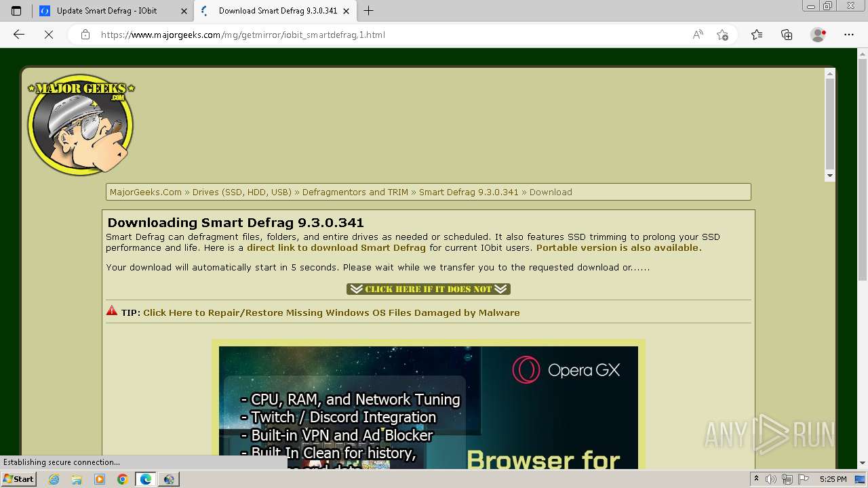Open a new tab
The height and width of the screenshot is (488, 868).
pyautogui.click(x=368, y=11)
